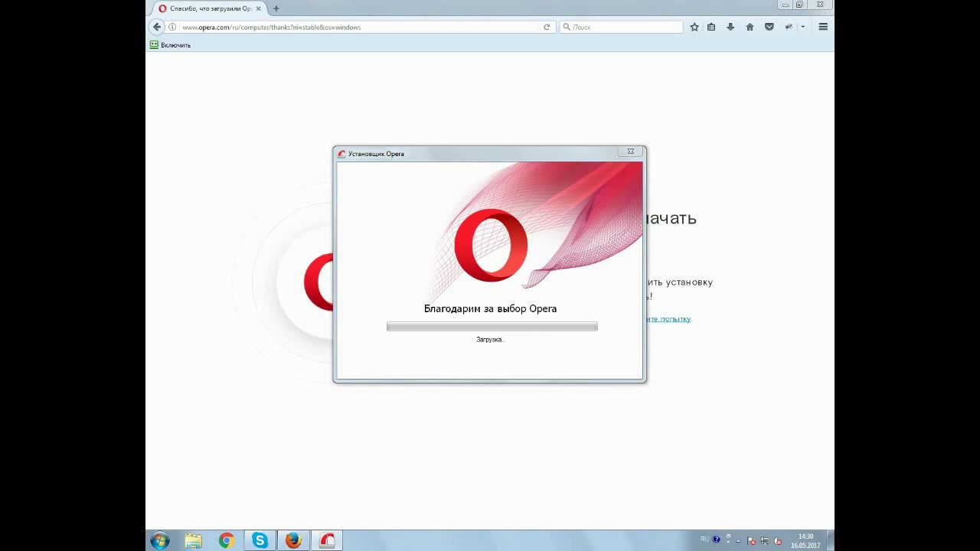Click the large Opera logo in installer

point(491,246)
